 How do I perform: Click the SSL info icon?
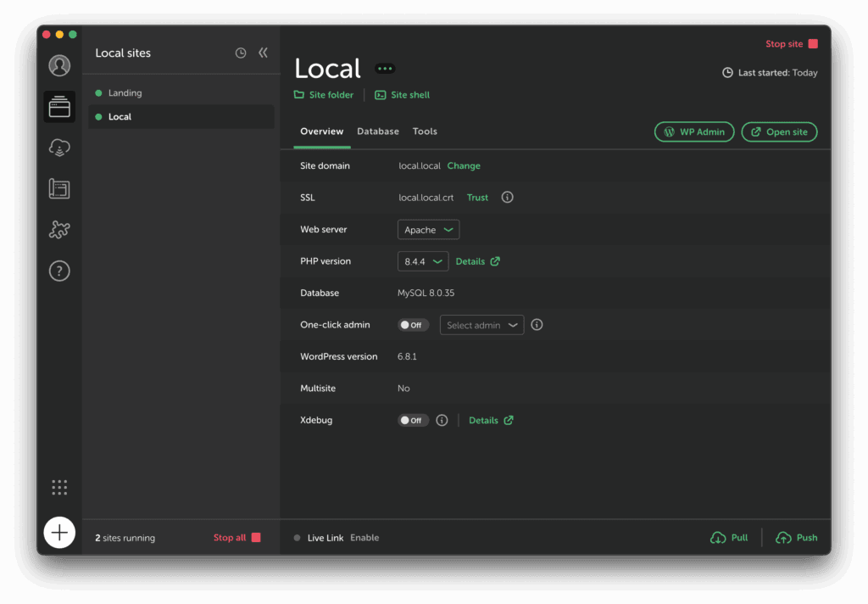pos(507,198)
